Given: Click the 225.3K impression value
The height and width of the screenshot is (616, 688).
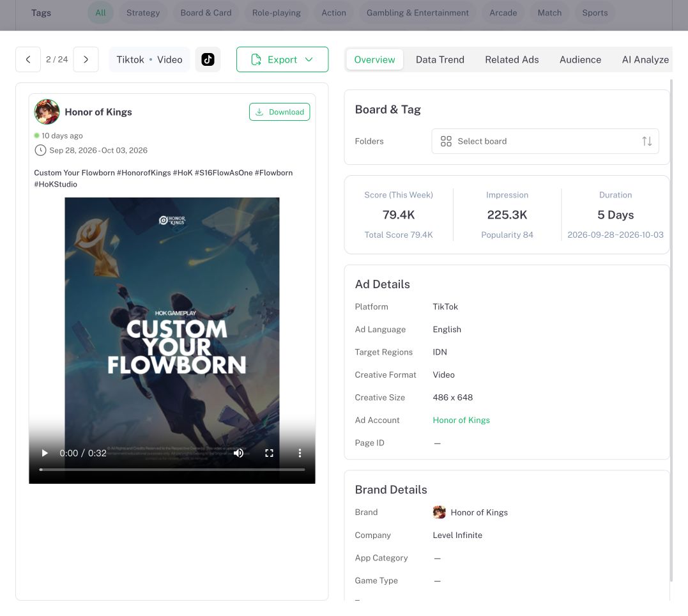Looking at the screenshot, I should click(x=507, y=215).
